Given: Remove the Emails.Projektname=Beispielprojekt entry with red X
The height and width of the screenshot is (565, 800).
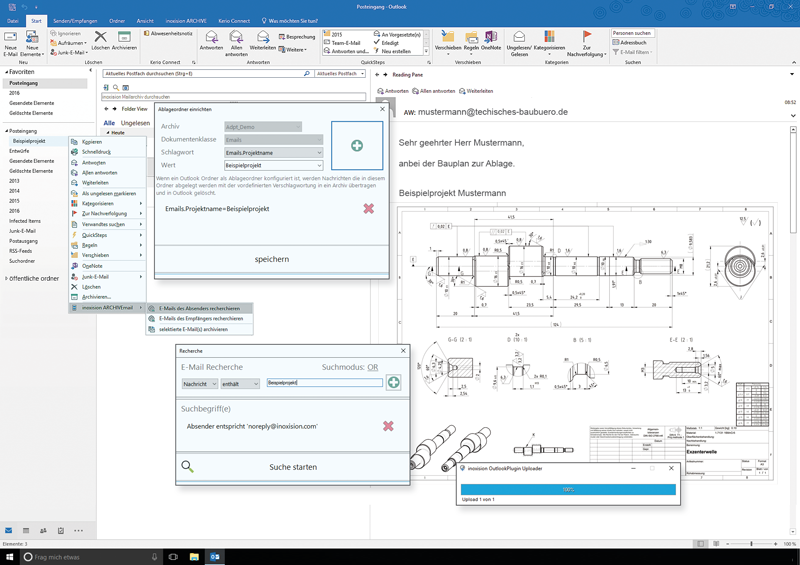Looking at the screenshot, I should [368, 209].
